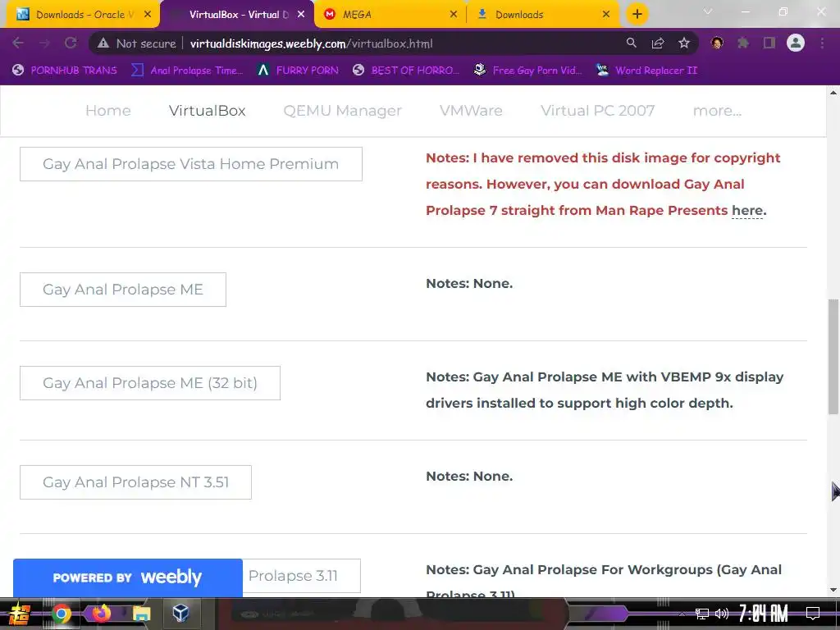Close the VirtualBox - Virtual D tab

coord(301,15)
